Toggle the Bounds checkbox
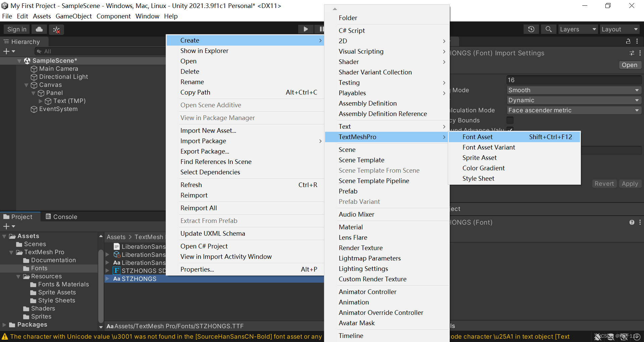 point(510,120)
